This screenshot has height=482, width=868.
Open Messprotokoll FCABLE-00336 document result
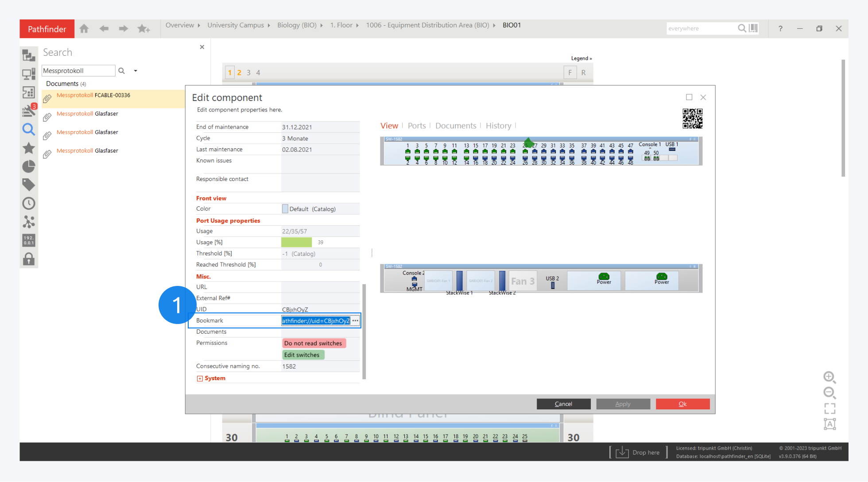click(x=93, y=95)
